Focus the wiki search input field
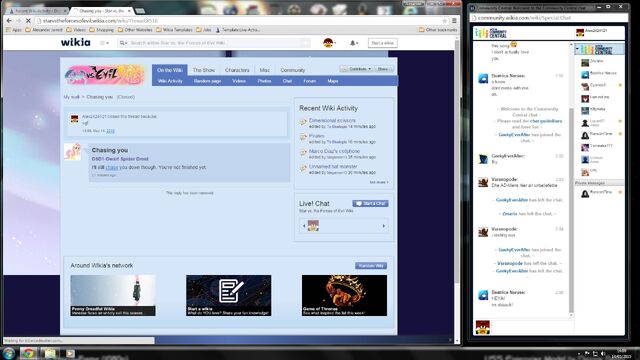640x360 pixels. pyautogui.click(x=218, y=43)
